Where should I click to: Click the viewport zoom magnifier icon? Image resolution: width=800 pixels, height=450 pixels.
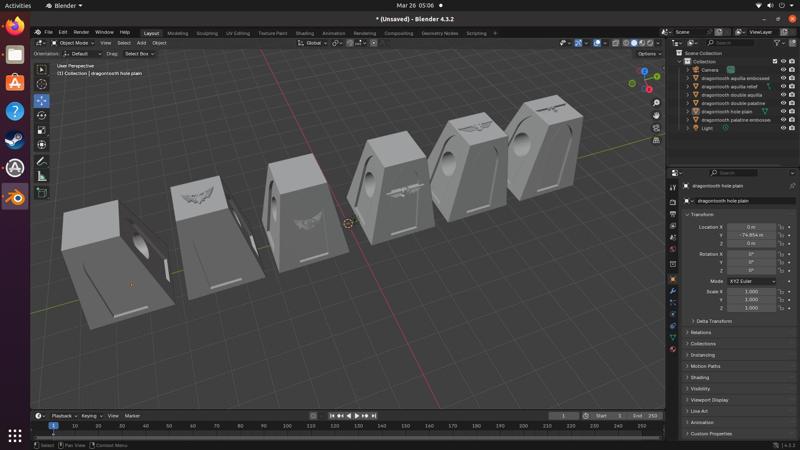click(x=656, y=103)
